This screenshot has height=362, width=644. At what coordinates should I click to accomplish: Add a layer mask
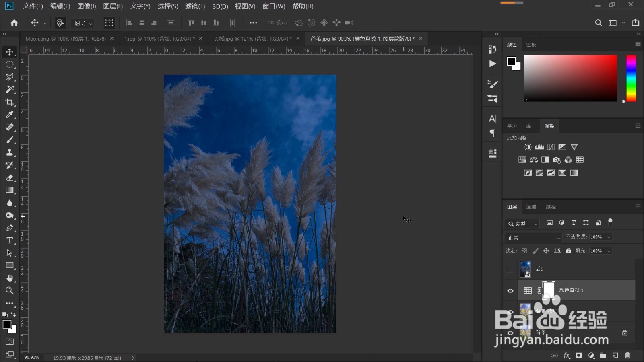pos(578,356)
